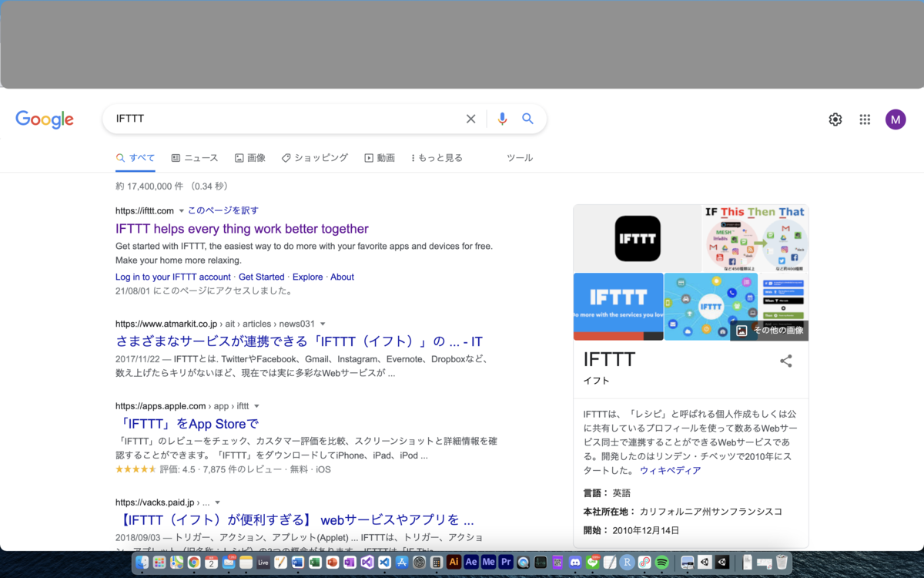Expand the arrow next to https://ifttt.com

pyautogui.click(x=182, y=210)
